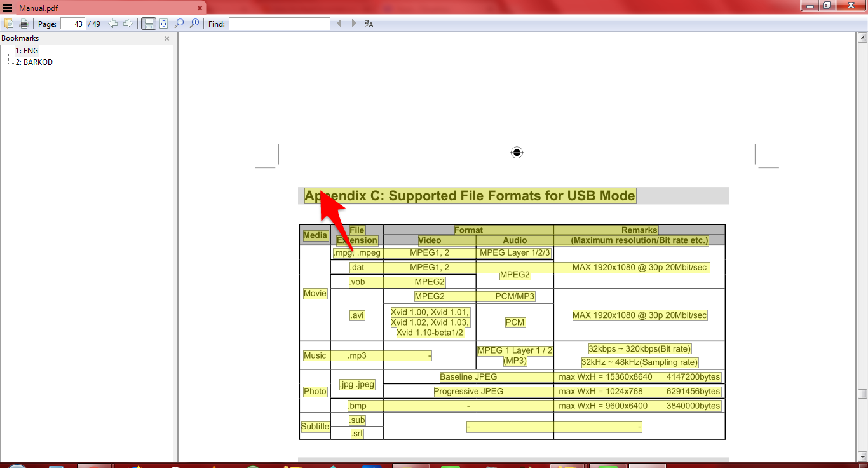Switch to fit single page view

coord(164,24)
